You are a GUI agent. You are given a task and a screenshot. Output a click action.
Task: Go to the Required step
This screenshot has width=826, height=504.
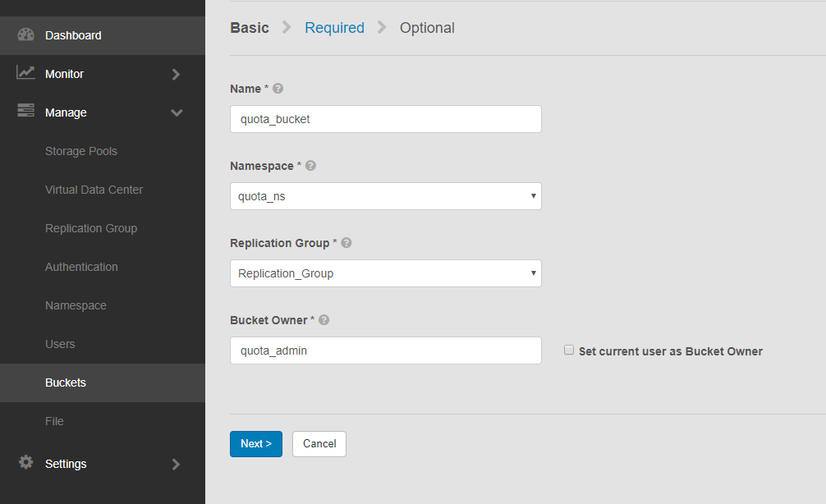334,28
